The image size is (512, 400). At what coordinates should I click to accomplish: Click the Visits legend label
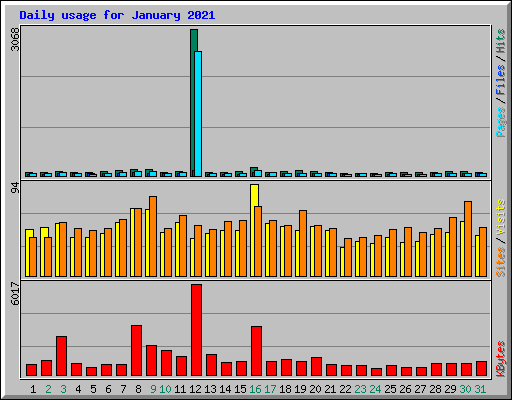(x=500, y=217)
